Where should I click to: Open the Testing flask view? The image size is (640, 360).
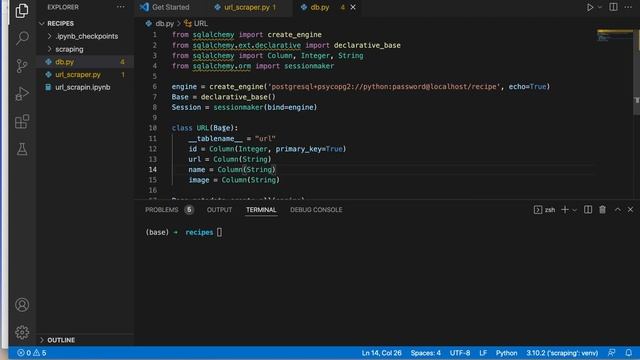point(22,149)
